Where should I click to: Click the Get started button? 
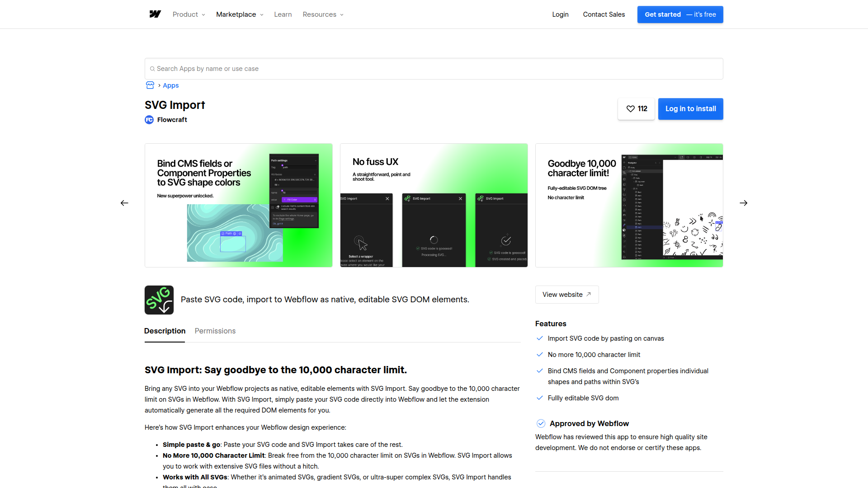(680, 14)
